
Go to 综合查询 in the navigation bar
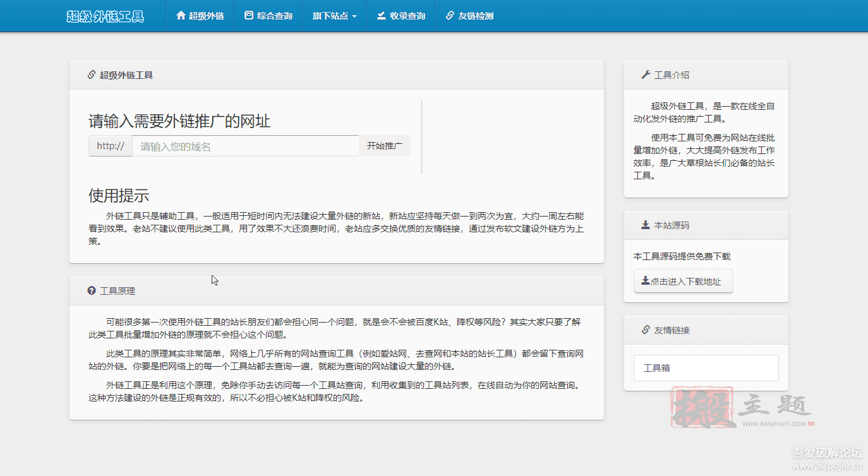[x=268, y=16]
